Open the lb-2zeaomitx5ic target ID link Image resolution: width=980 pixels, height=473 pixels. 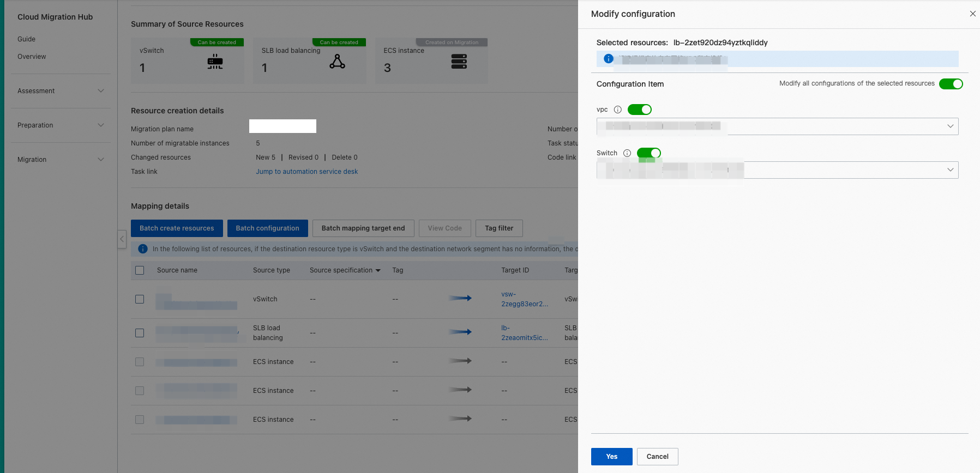(525, 333)
